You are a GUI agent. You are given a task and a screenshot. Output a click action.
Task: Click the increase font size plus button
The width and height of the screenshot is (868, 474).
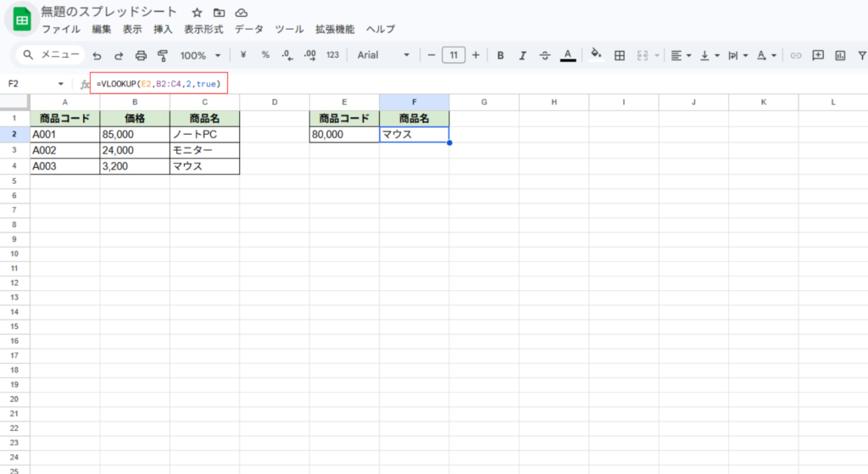476,55
